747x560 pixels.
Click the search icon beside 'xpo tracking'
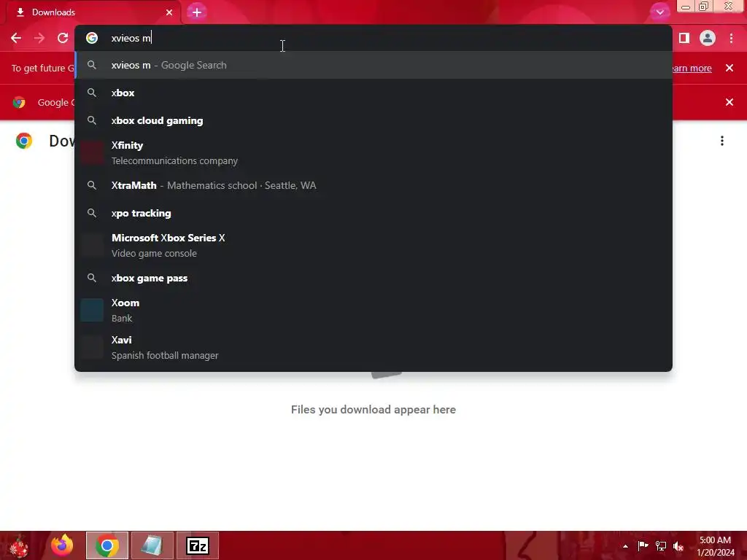pos(92,213)
